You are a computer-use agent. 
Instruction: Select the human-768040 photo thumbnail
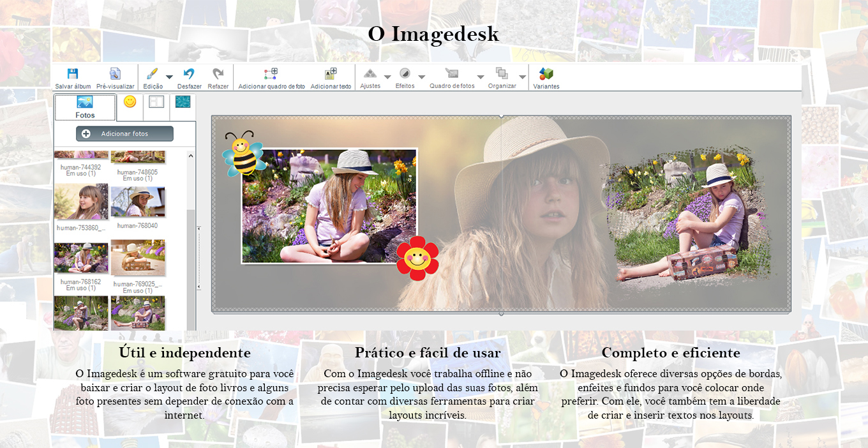coord(138,202)
